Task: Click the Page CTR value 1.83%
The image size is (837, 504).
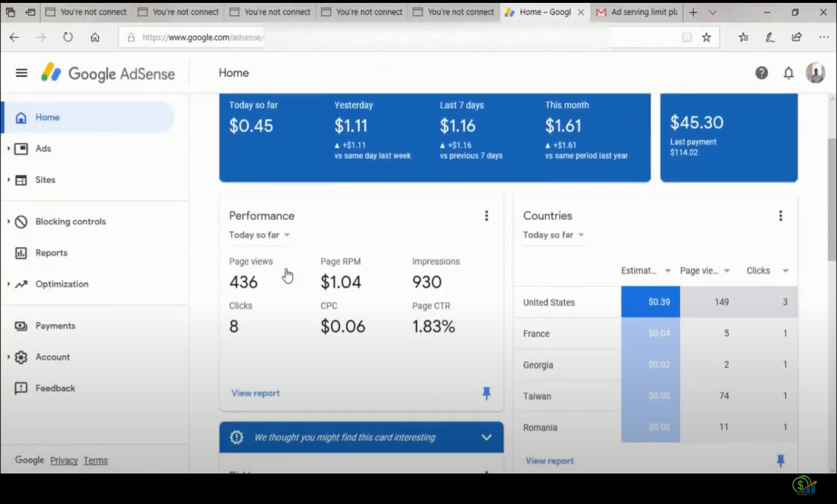Action: [x=434, y=326]
